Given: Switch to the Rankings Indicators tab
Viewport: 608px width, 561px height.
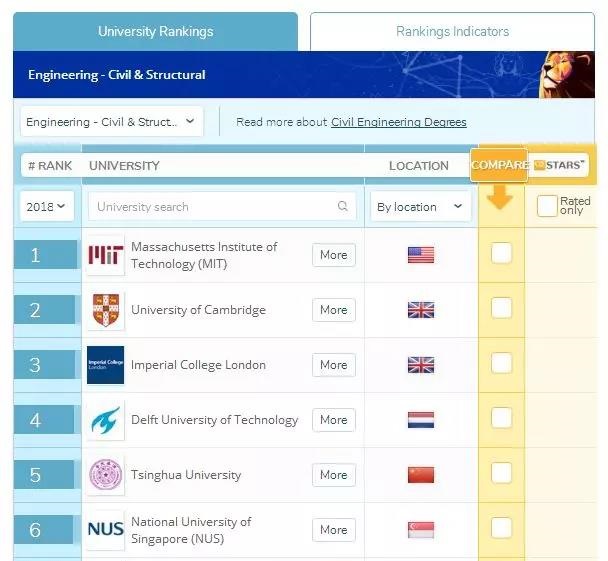Looking at the screenshot, I should (x=452, y=31).
